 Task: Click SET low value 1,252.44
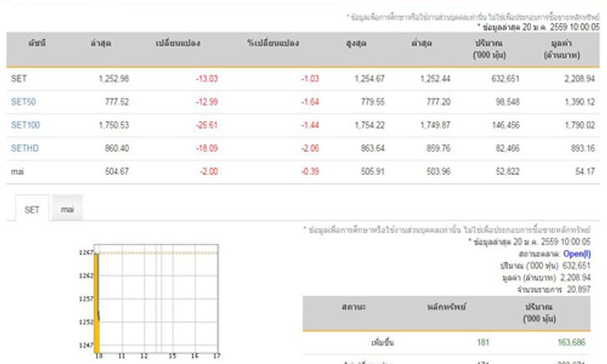click(435, 78)
